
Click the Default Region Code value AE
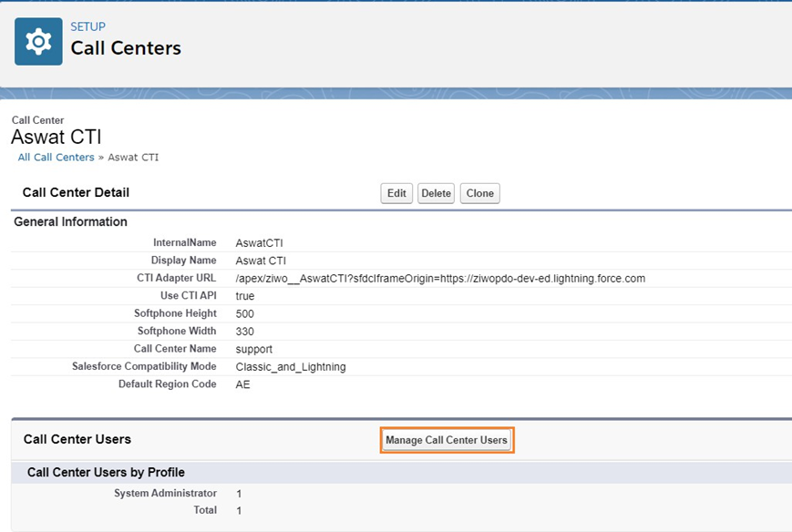[x=242, y=384]
